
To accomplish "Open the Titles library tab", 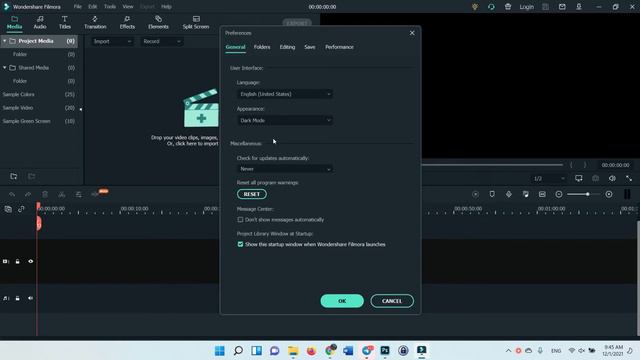I will (64, 22).
